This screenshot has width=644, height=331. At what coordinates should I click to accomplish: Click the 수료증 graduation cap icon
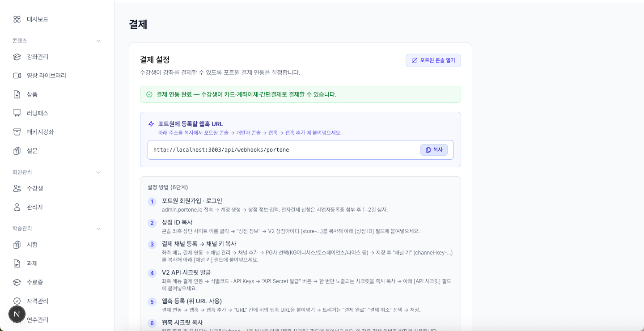tap(17, 282)
